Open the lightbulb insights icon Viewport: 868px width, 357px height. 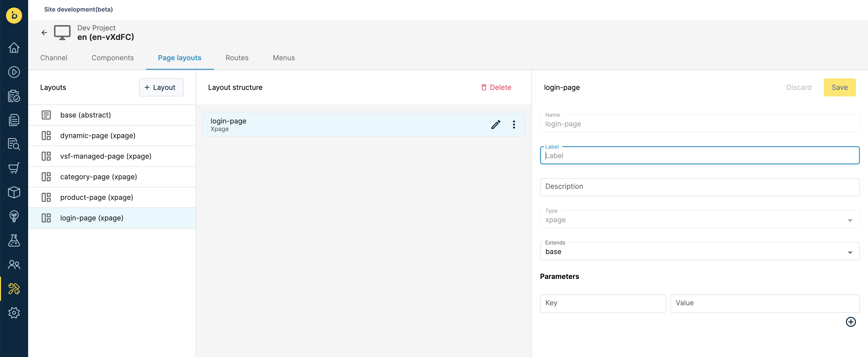click(14, 216)
